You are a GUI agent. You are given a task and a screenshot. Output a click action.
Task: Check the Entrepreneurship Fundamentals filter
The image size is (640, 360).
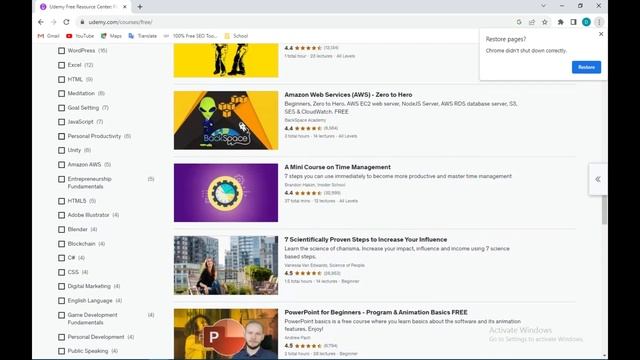62,179
